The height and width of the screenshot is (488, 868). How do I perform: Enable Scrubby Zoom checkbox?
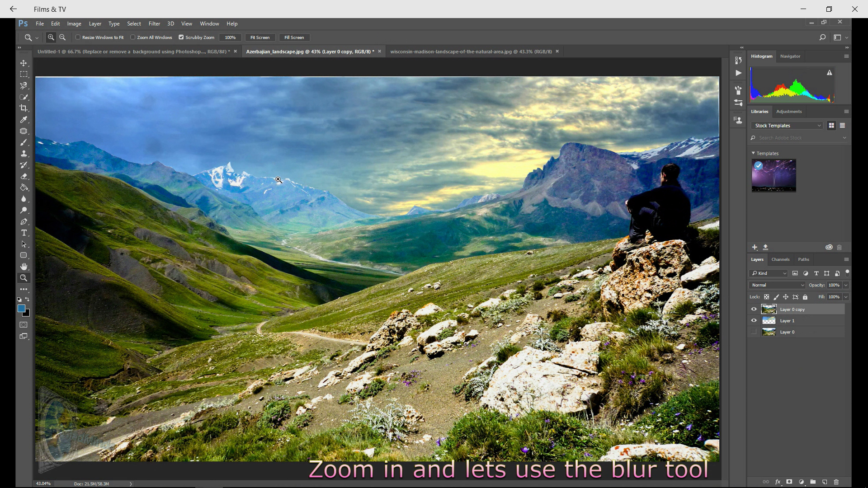point(182,38)
